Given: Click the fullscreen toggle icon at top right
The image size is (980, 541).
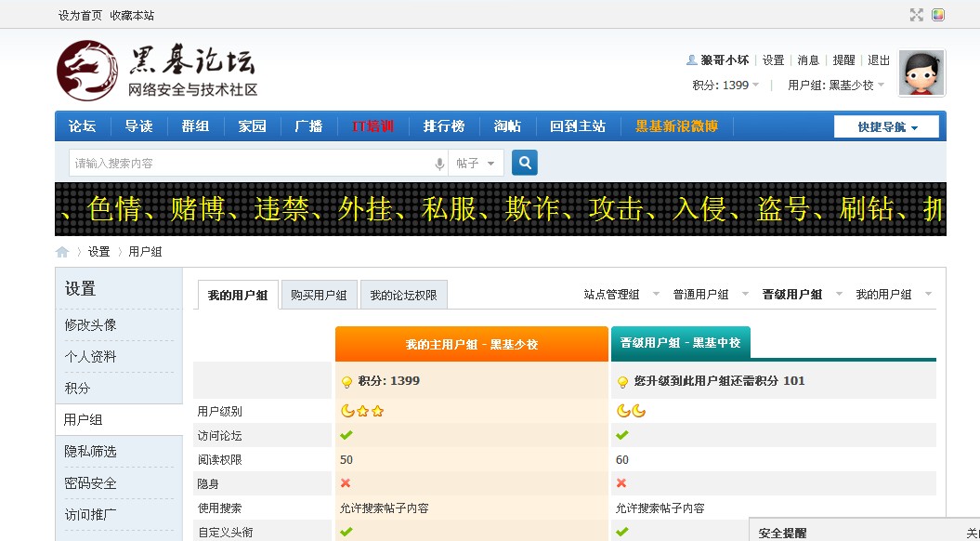Looking at the screenshot, I should [917, 15].
